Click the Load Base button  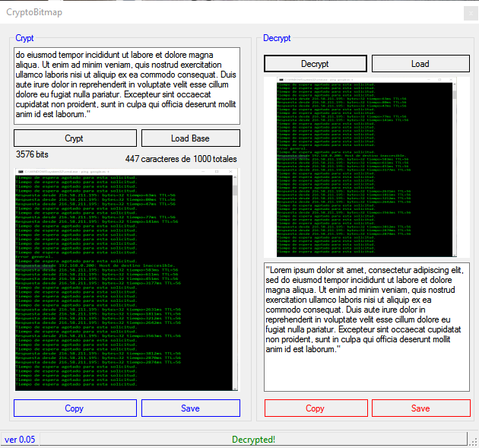point(191,138)
